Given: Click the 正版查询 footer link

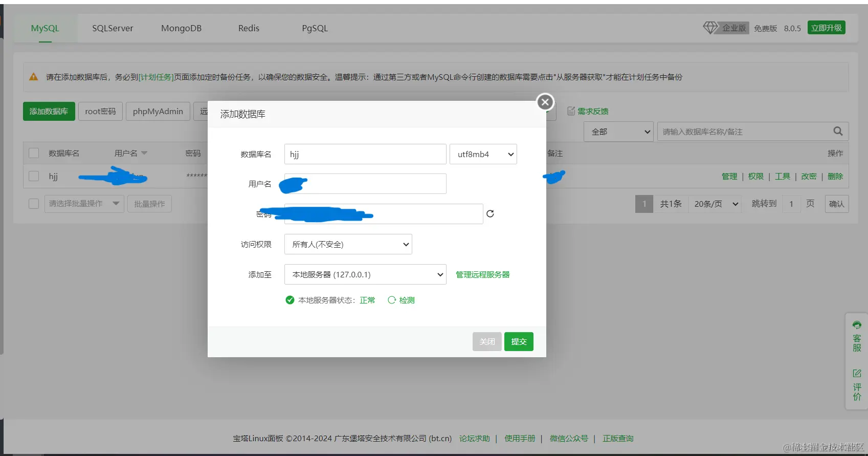Looking at the screenshot, I should [x=618, y=438].
